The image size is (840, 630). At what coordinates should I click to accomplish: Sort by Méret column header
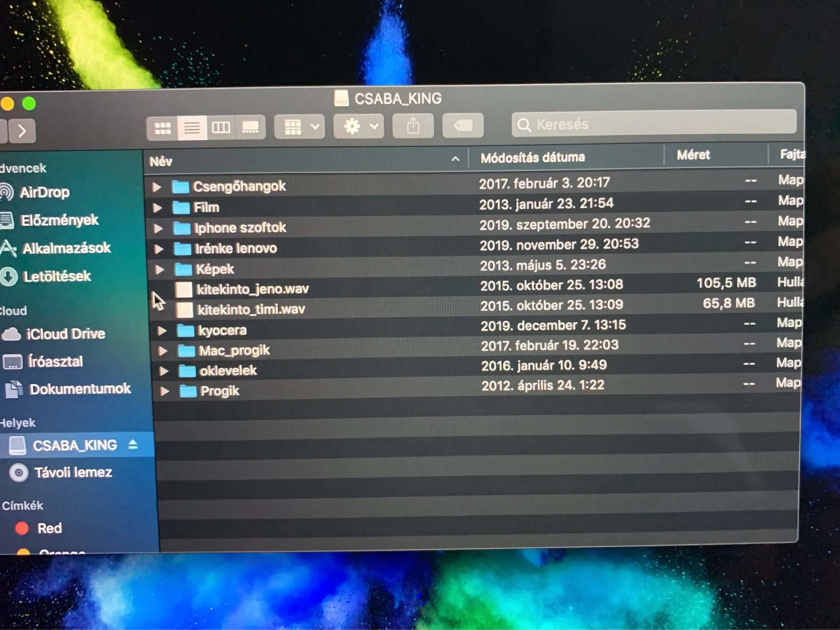point(693,155)
